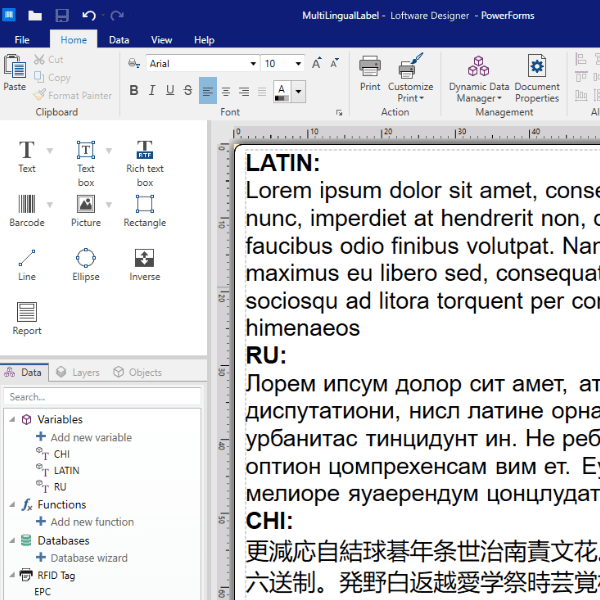
Task: Select the Rectangle shape tool
Action: pos(145,211)
